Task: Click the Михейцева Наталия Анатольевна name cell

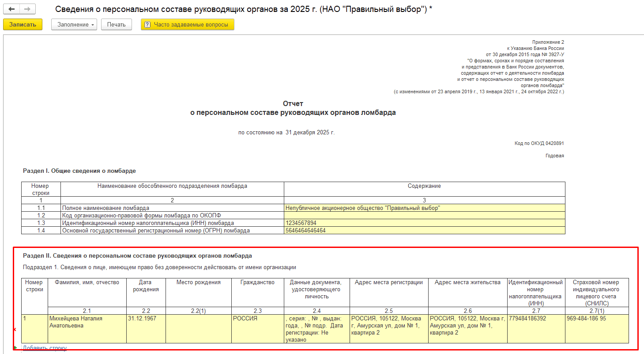Action: pyautogui.click(x=87, y=328)
